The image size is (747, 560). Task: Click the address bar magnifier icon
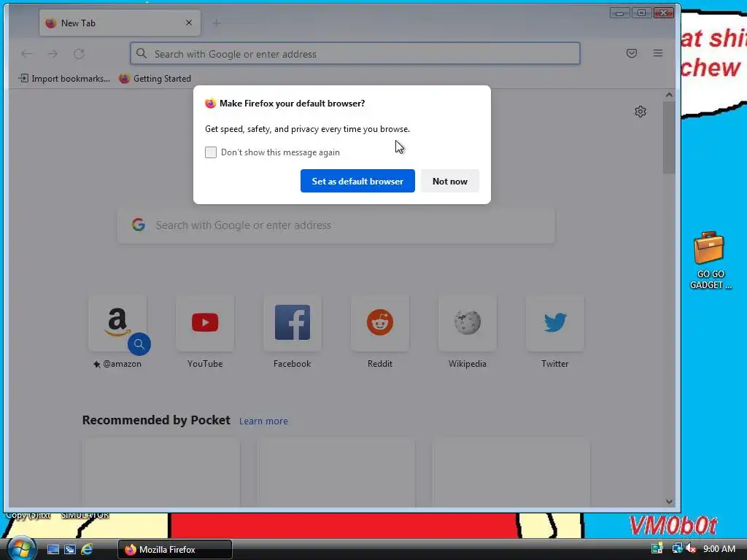click(142, 53)
